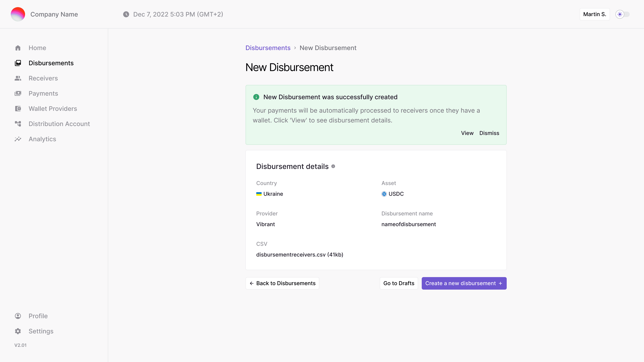Screen dimensions: 644x362
Task: Click info icon next to Disbursement details
Action: coord(333,166)
